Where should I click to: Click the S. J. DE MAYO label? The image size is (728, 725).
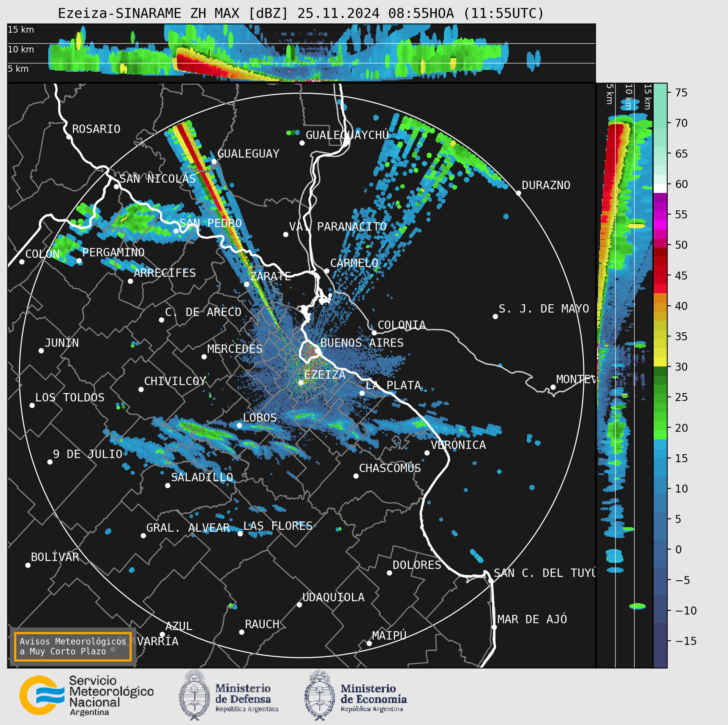(x=544, y=308)
